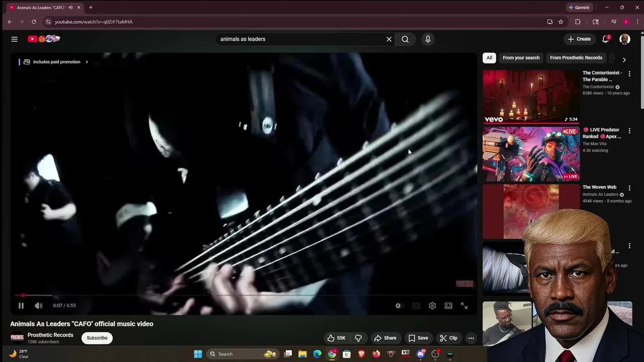
Task: Select the 'From your search' chip
Action: pos(521,58)
